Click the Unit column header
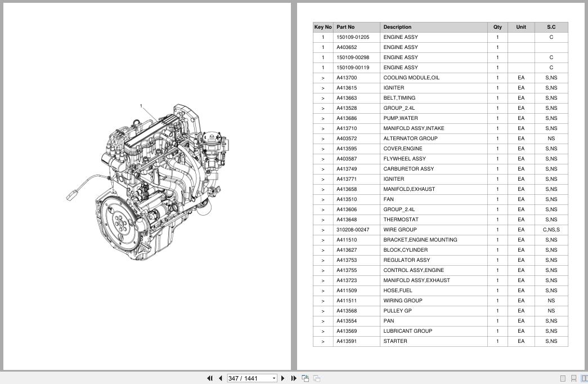 click(x=521, y=27)
